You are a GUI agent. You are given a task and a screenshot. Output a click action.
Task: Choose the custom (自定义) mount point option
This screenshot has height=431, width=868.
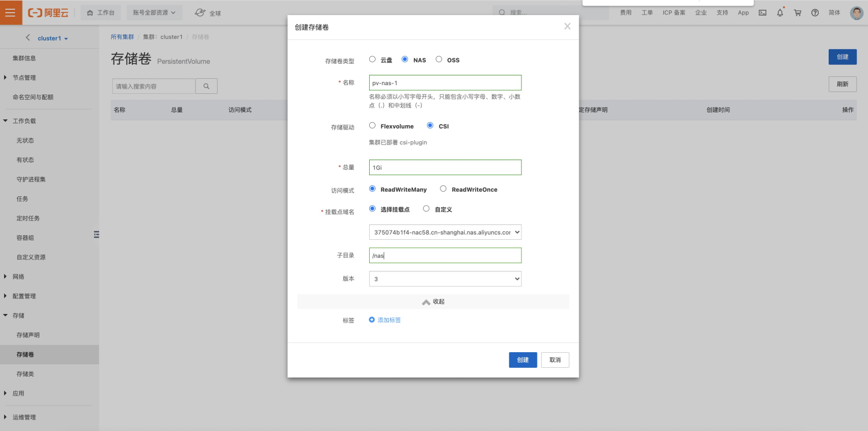tap(426, 209)
